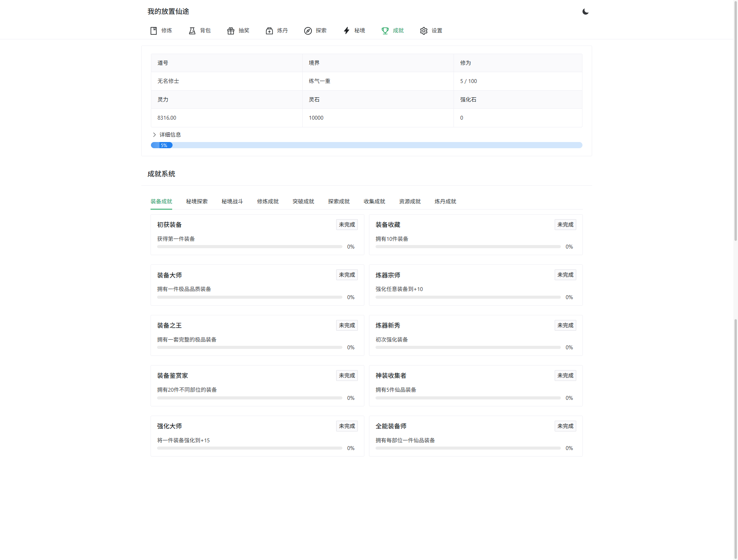This screenshot has height=560, width=738.
Task: Open the 修炼成就 tab
Action: (x=268, y=201)
